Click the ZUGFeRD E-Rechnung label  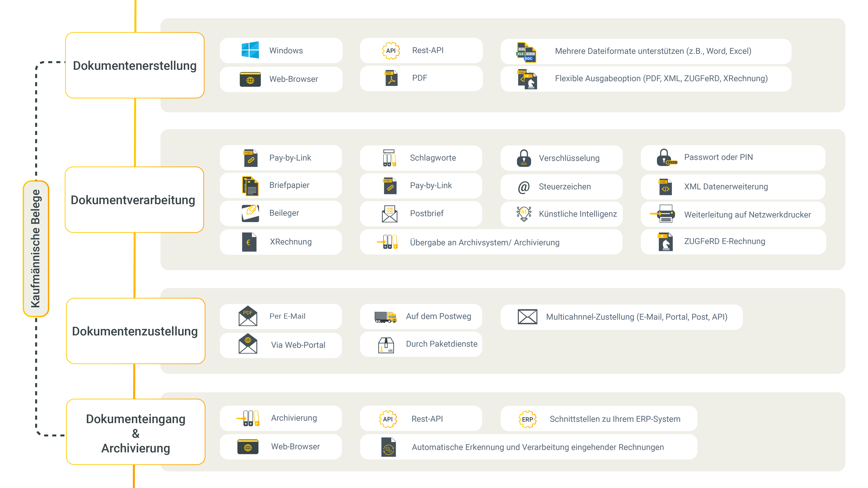click(725, 241)
